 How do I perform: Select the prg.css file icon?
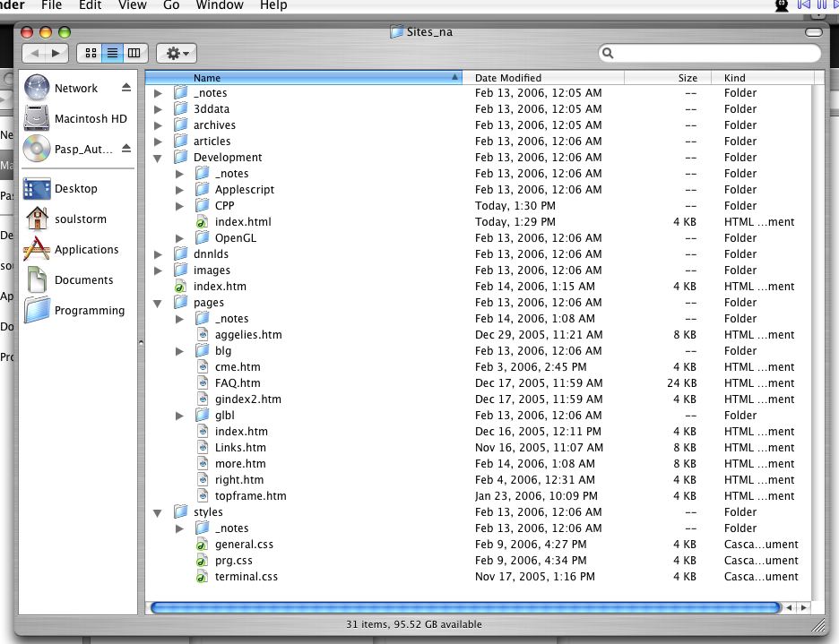click(x=202, y=561)
